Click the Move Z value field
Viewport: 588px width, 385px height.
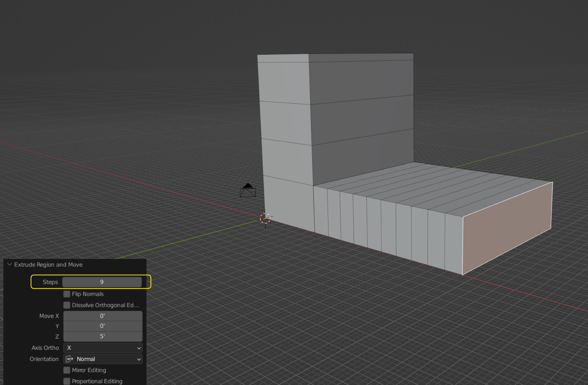(103, 336)
